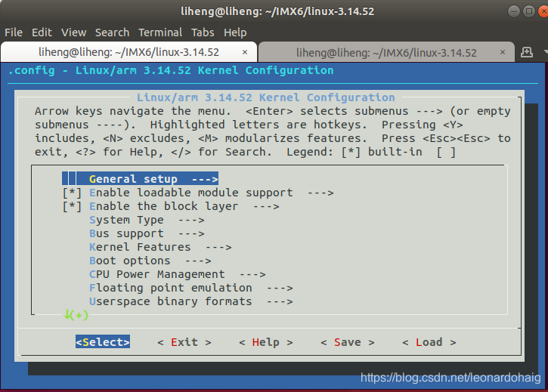The image size is (548, 392).
Task: Close the second terminal tab
Action: (503, 52)
